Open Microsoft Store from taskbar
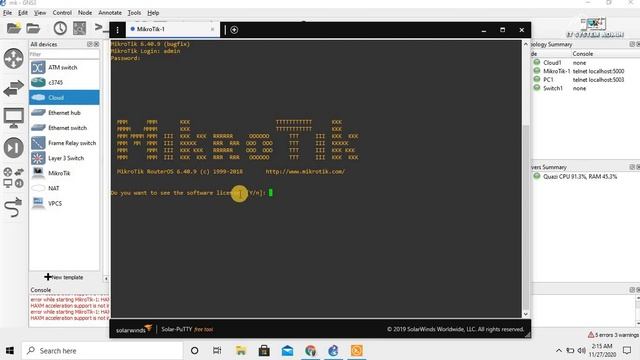The image size is (640, 360). (264, 351)
